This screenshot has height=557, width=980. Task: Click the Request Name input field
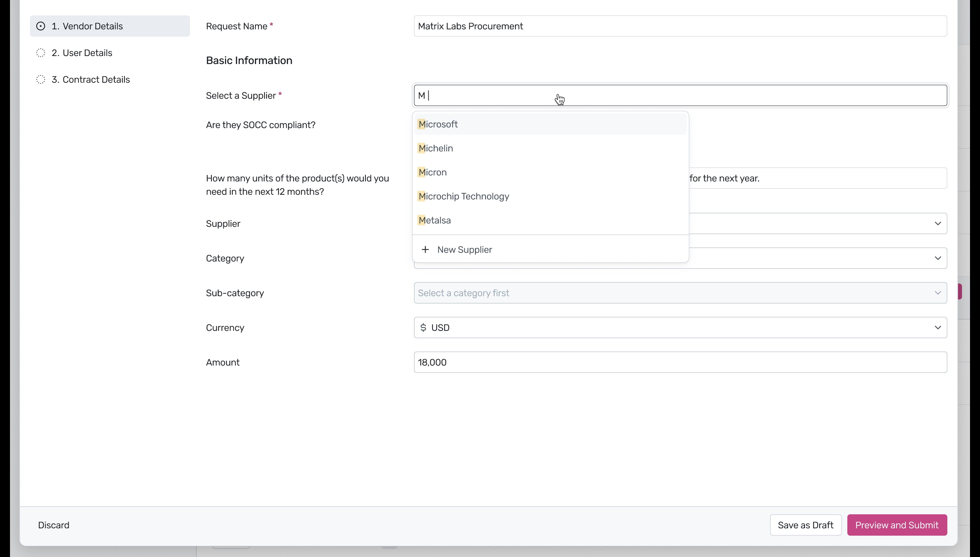[x=680, y=26]
